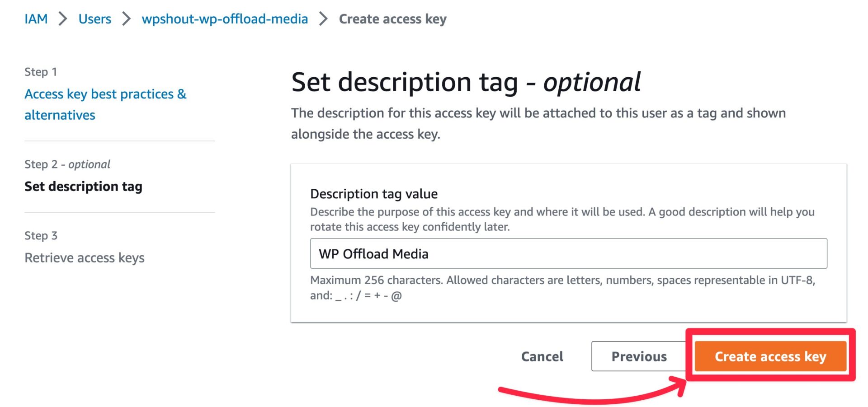
Task: Click the Create access key button
Action: click(770, 356)
